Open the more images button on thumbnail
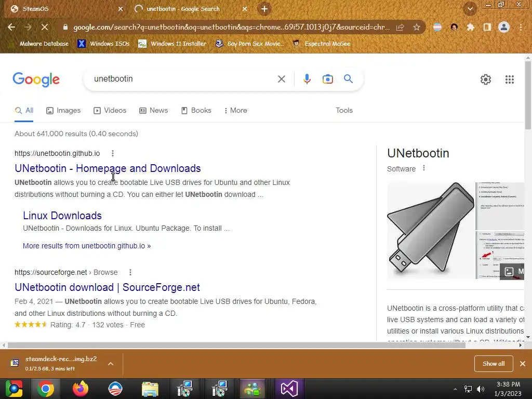The height and width of the screenshot is (399, 532). point(512,271)
